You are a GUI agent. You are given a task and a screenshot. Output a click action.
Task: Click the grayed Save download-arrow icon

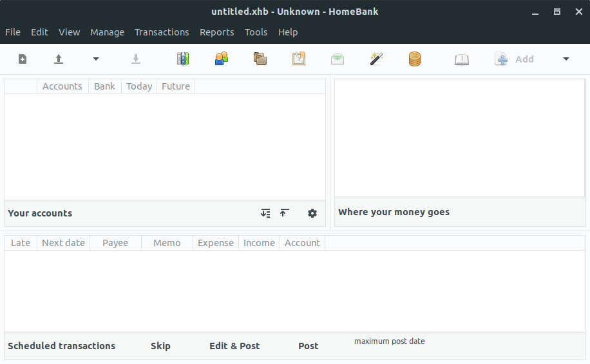pos(136,59)
